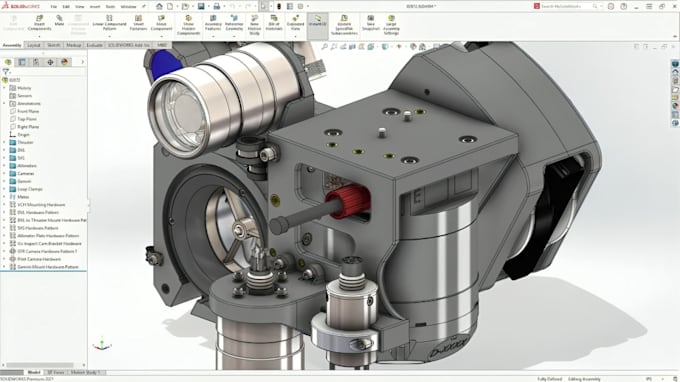This screenshot has height=382, width=680.
Task: Click the Zoom to Fit icon
Action: pyautogui.click(x=324, y=46)
